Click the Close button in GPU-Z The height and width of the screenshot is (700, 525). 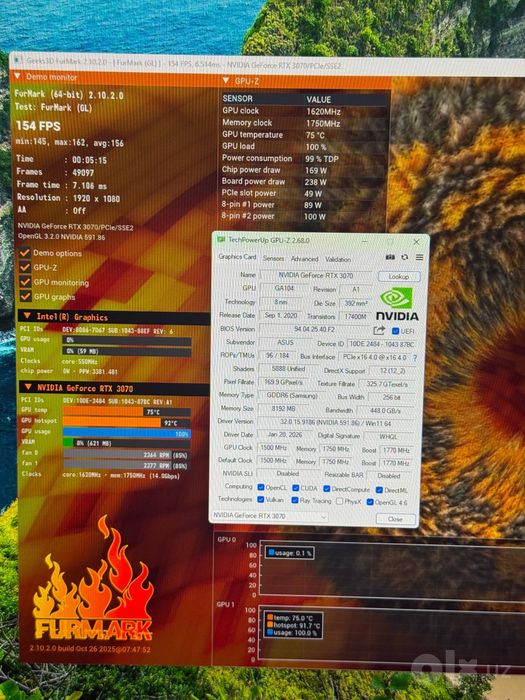395,519
